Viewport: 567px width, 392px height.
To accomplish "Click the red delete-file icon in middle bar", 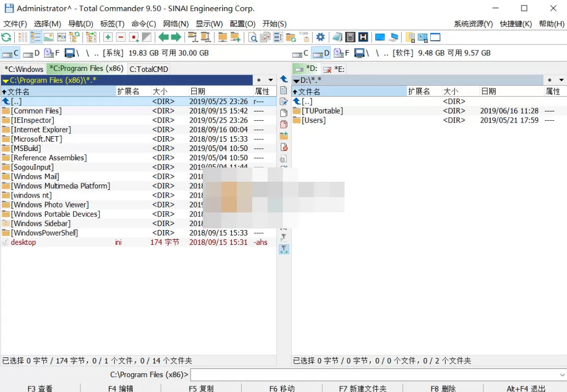I will (284, 147).
